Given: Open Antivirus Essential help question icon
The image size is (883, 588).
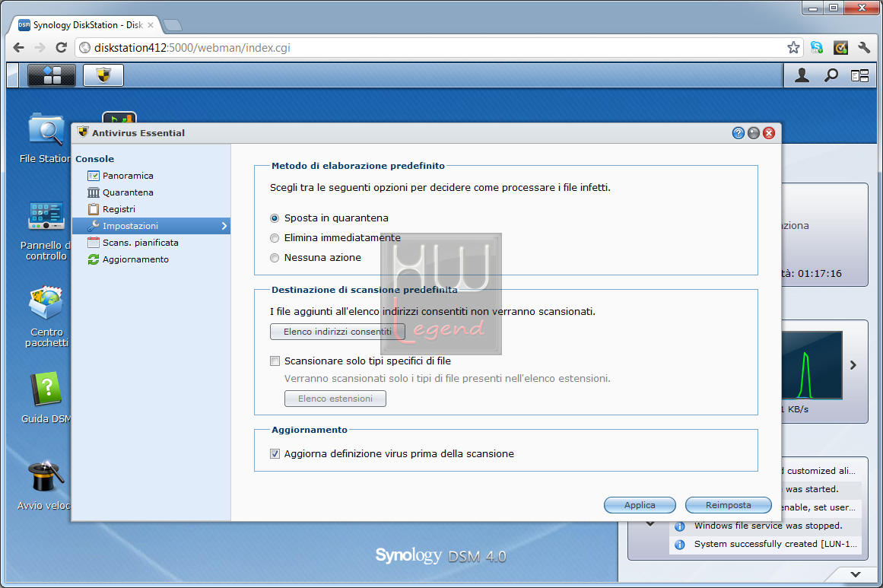Looking at the screenshot, I should (738, 133).
